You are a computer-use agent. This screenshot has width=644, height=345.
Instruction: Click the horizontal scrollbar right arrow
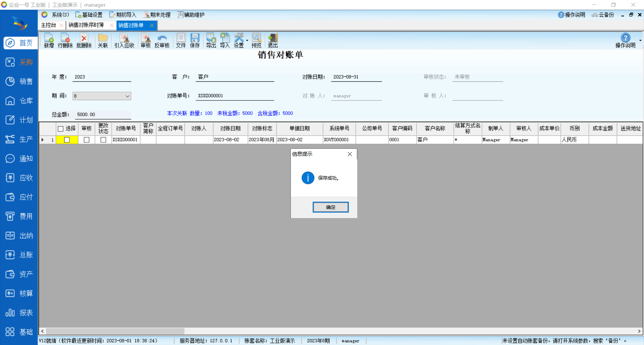click(x=639, y=331)
